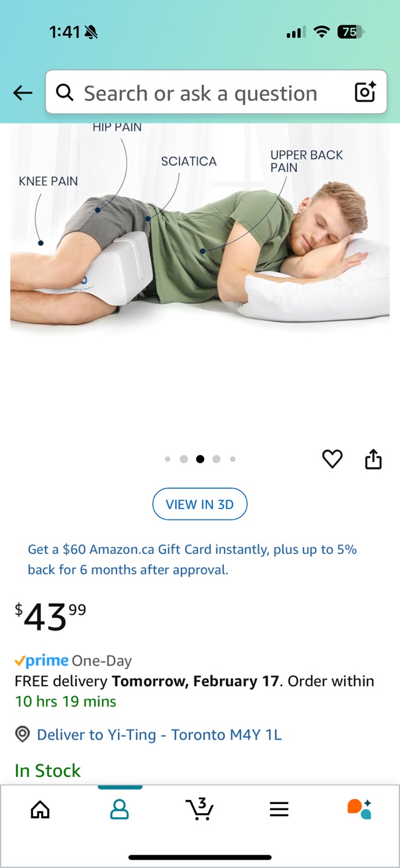Select second image carousel dot
Viewport: 400px width, 868px height.
coord(184,459)
